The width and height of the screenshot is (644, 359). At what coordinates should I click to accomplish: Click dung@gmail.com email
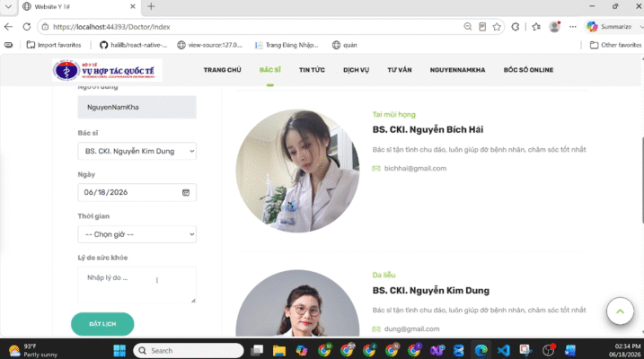pos(411,329)
